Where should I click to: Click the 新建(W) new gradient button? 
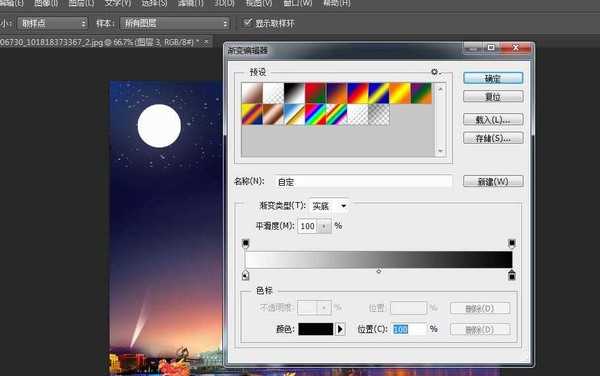(493, 181)
